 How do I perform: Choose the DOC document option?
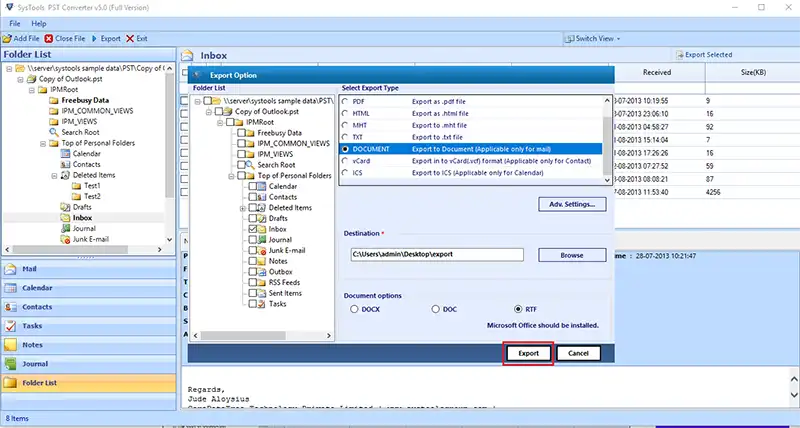(x=435, y=309)
